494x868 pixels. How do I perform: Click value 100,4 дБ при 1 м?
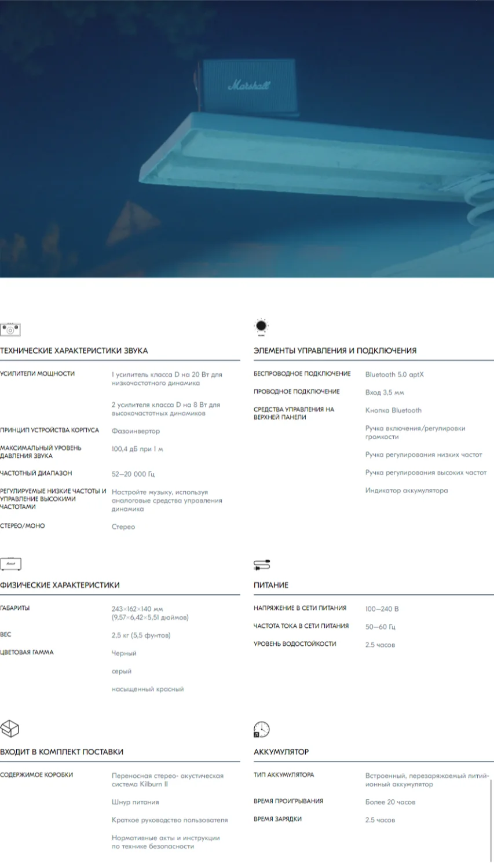[x=137, y=449]
